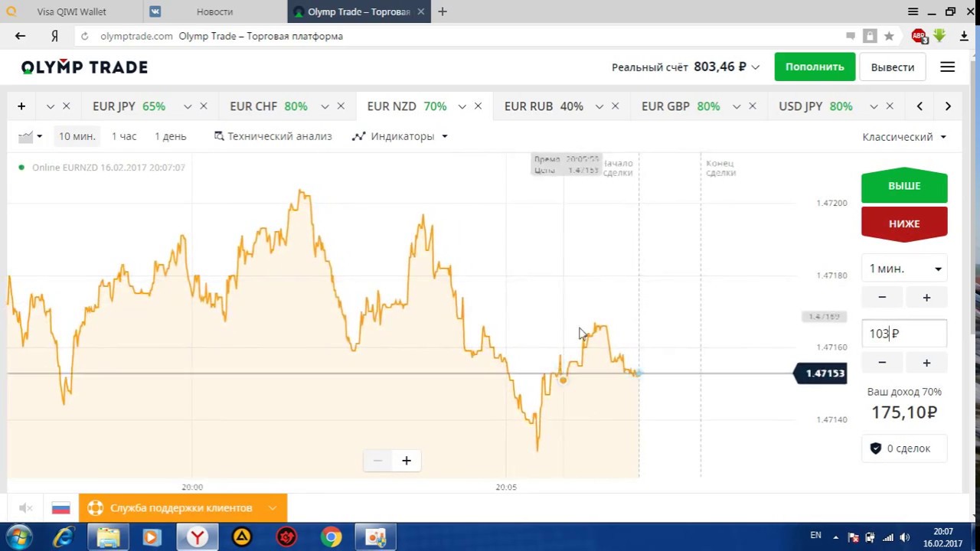Viewport: 980px width, 551px height.
Task: Open new browser tab
Action: tap(443, 11)
